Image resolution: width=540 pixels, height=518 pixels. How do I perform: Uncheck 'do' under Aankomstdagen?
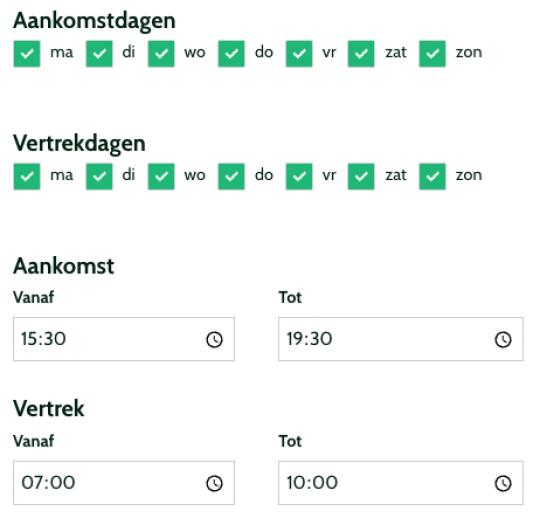coord(231,54)
